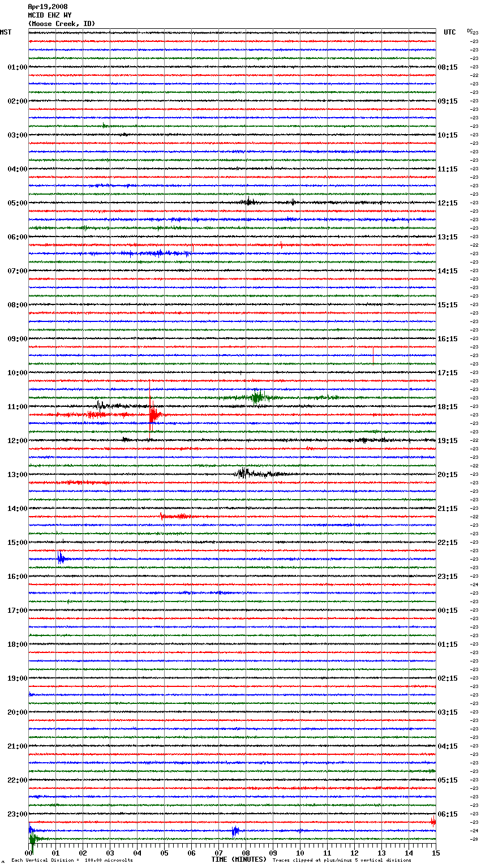
Task: Select minute 15 on the bottom axis
Action: pyautogui.click(x=436, y=853)
